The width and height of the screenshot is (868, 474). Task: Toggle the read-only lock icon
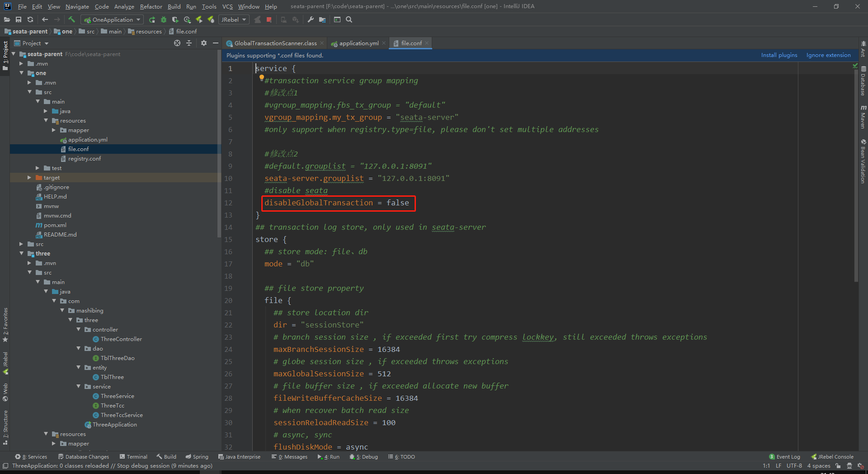[838, 466]
